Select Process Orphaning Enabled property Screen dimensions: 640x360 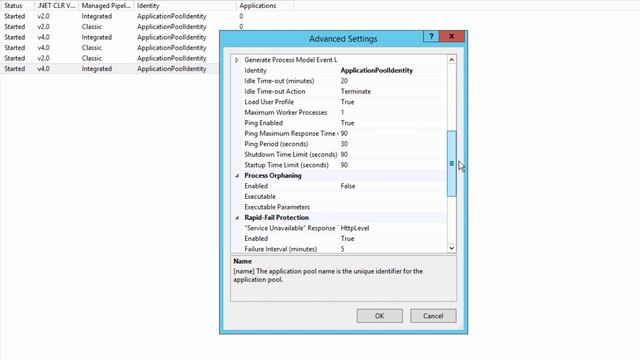click(x=256, y=186)
